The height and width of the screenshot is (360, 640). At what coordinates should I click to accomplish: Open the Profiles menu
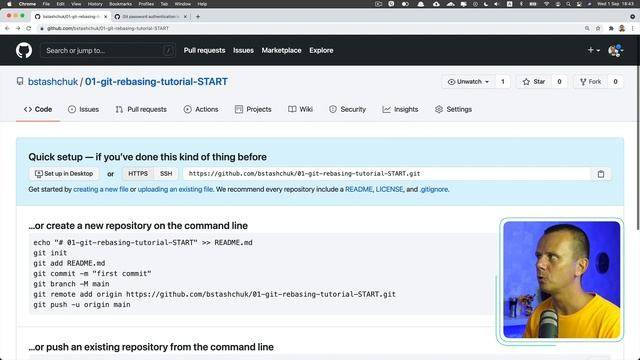coord(146,4)
